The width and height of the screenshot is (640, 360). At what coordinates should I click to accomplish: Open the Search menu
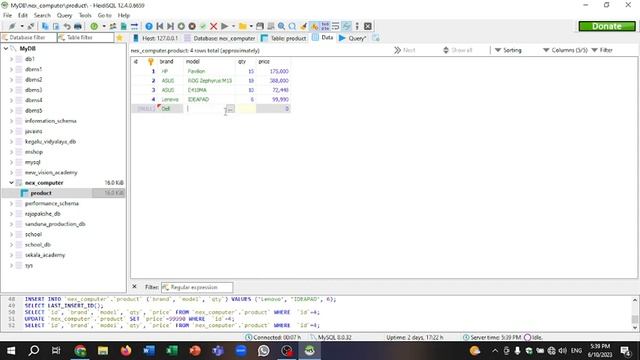coord(42,15)
